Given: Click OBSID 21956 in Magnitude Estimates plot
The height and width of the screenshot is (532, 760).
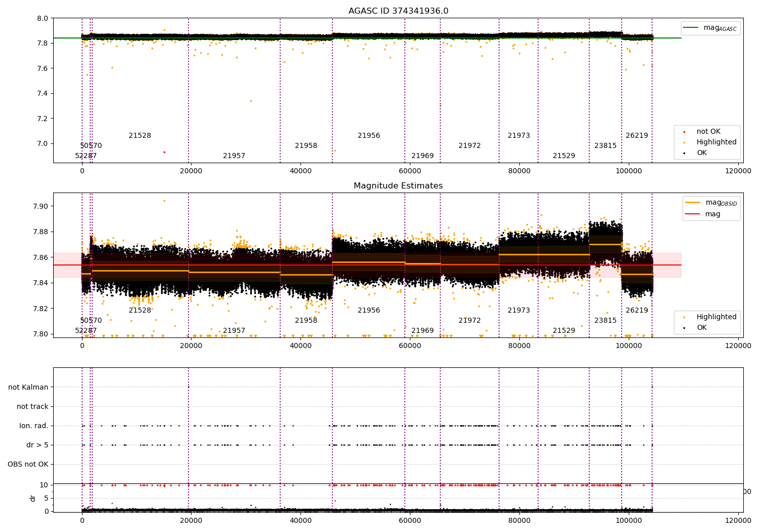Looking at the screenshot, I should coord(369,311).
